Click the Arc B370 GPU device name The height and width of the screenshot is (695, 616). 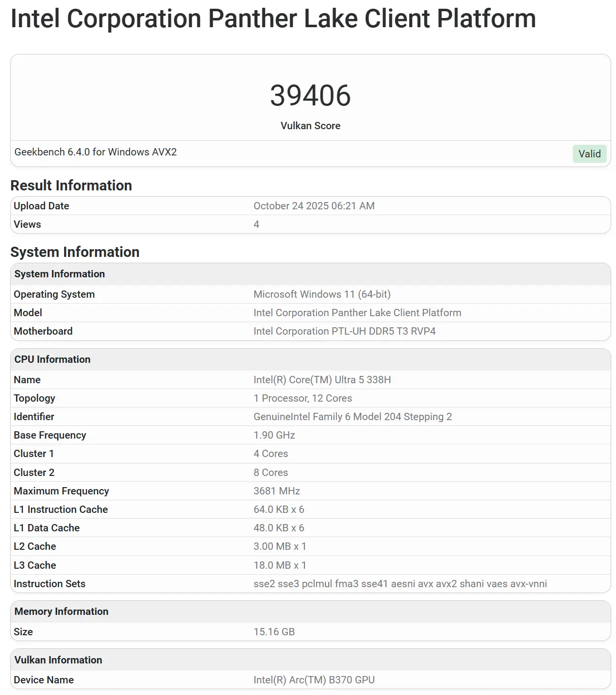[x=314, y=680]
